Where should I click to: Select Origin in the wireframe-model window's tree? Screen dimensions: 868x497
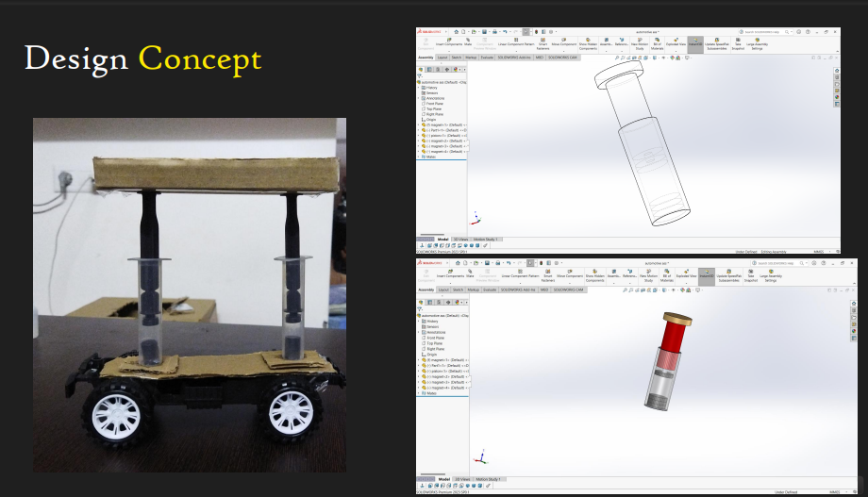coord(429,120)
